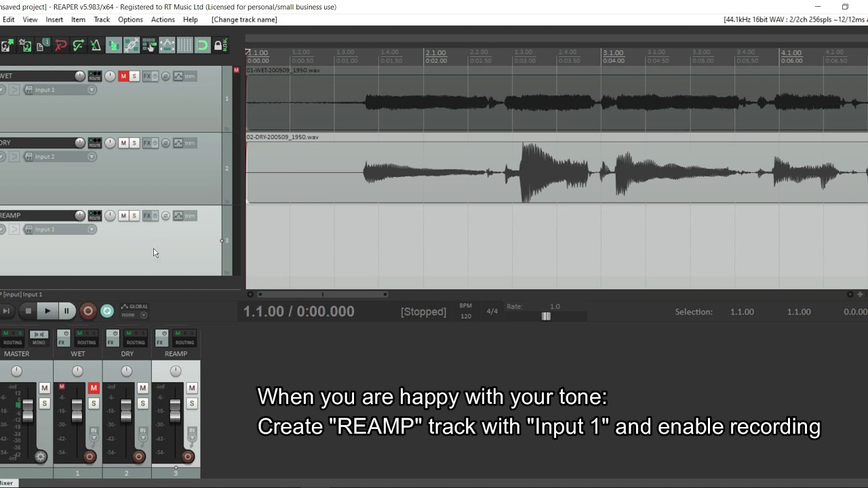Click the transport Pause button
Image resolution: width=868 pixels, height=488 pixels.
pyautogui.click(x=66, y=311)
